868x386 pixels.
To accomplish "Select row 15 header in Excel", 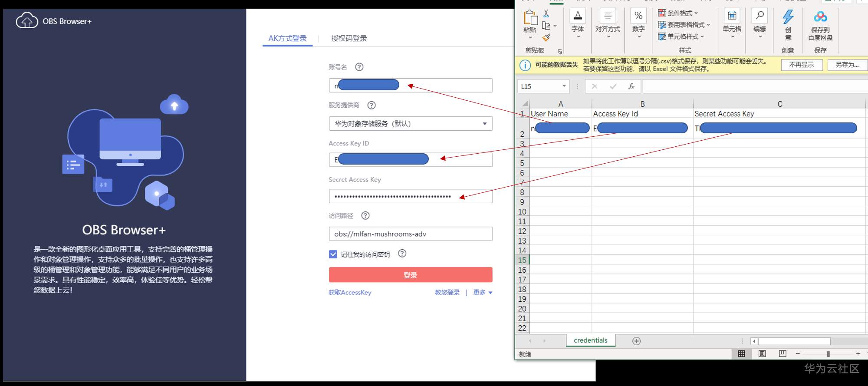I will pyautogui.click(x=522, y=260).
